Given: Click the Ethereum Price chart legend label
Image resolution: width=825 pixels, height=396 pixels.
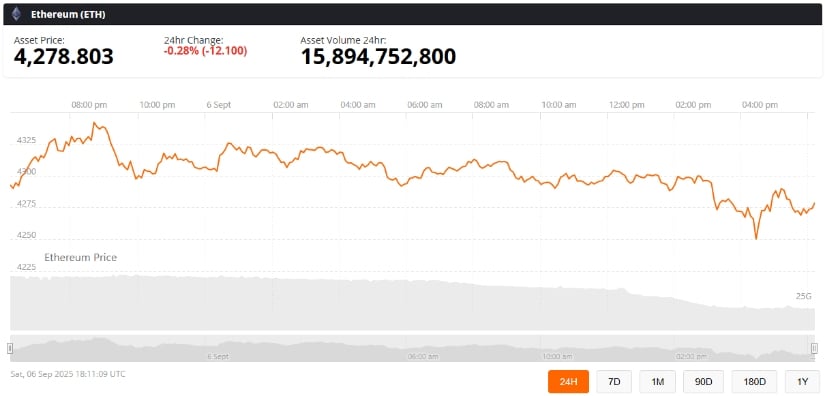Looking at the screenshot, I should tap(81, 258).
